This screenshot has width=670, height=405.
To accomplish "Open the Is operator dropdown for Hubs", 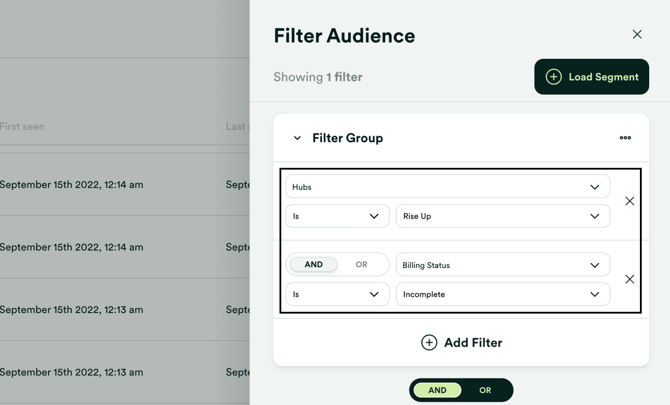I will (337, 216).
